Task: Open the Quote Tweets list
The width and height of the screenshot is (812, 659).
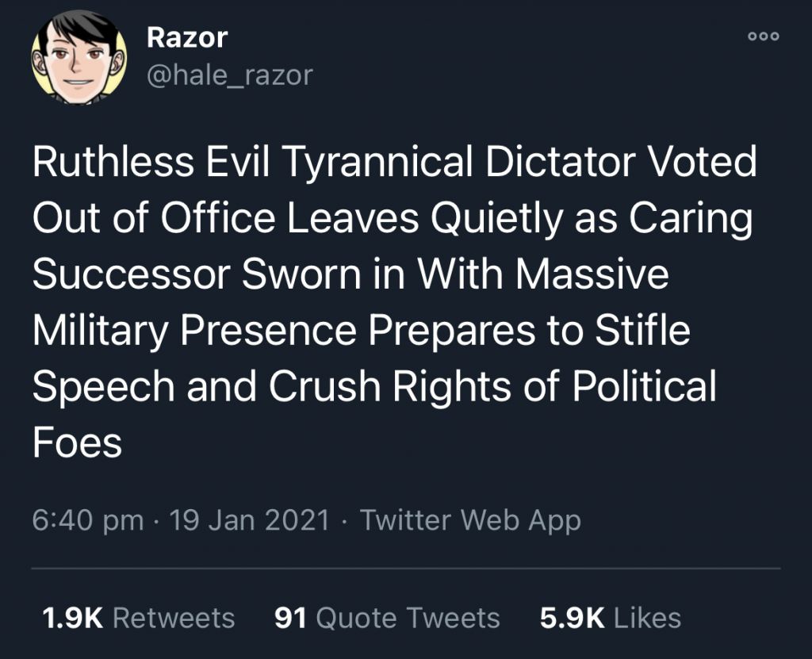Action: click(x=407, y=618)
